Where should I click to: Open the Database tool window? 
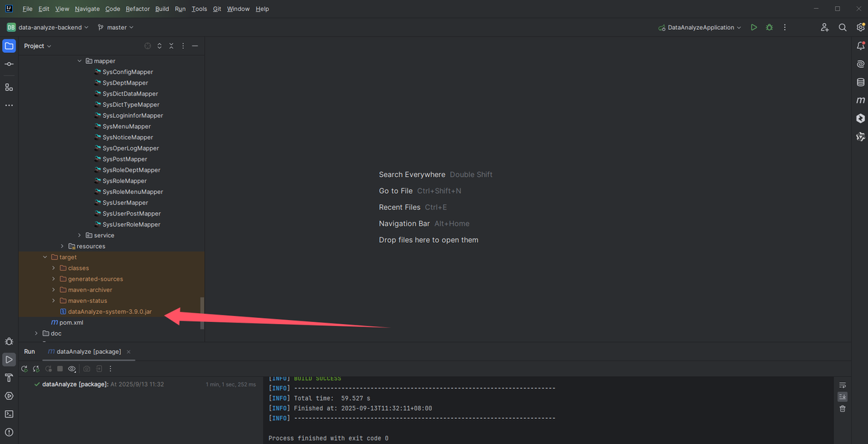pyautogui.click(x=860, y=82)
